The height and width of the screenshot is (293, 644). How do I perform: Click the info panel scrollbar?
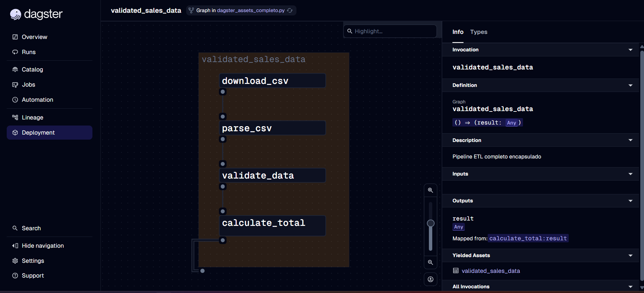(642, 165)
